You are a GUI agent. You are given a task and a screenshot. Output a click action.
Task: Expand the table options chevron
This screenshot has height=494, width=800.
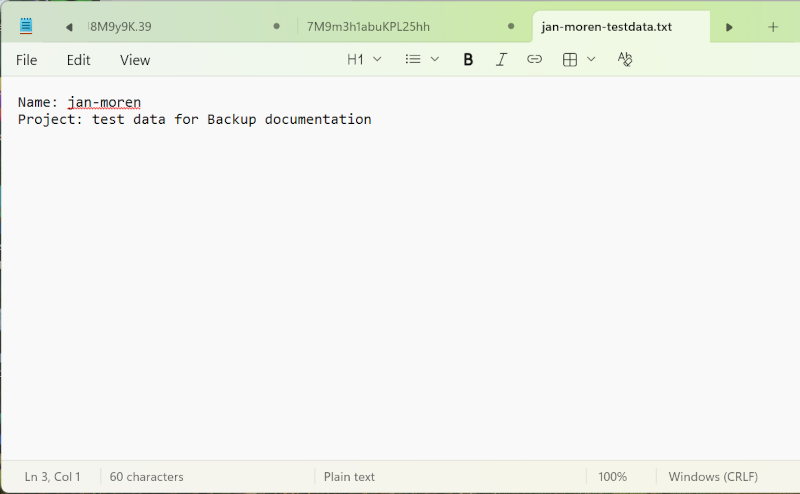(591, 59)
